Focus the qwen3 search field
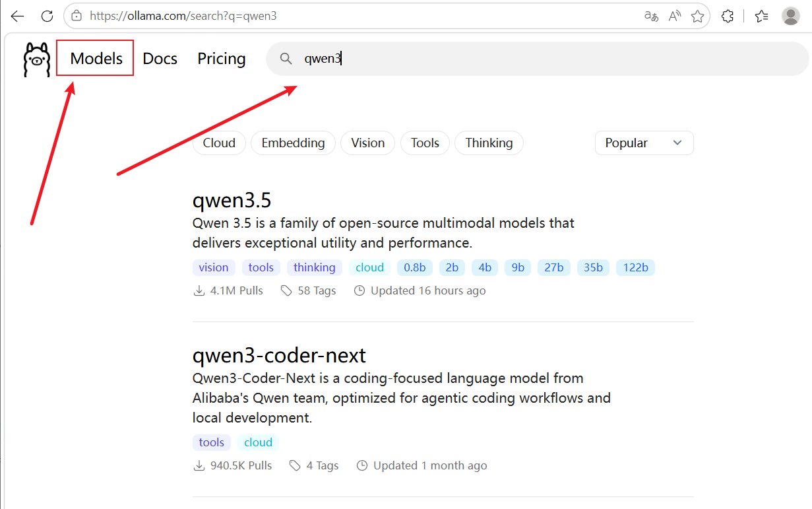 coord(537,59)
